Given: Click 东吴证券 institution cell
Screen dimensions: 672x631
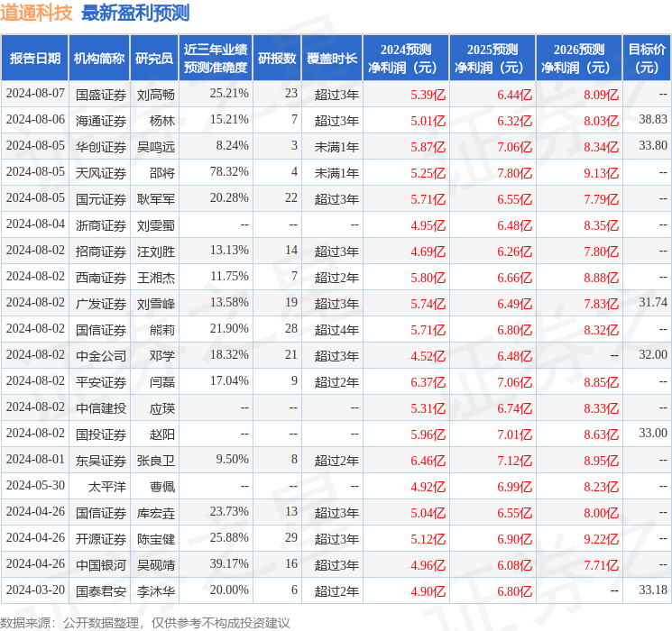Looking at the screenshot, I should (x=101, y=460).
